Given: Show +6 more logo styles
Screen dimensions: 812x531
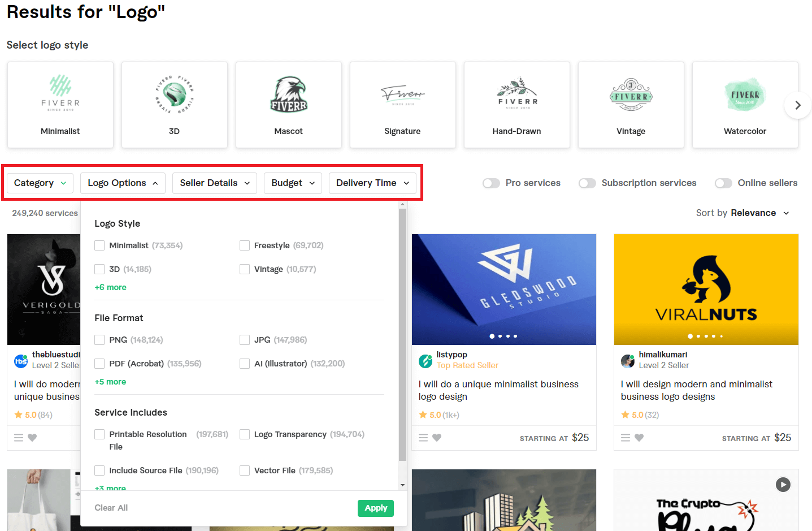Looking at the screenshot, I should coord(111,287).
